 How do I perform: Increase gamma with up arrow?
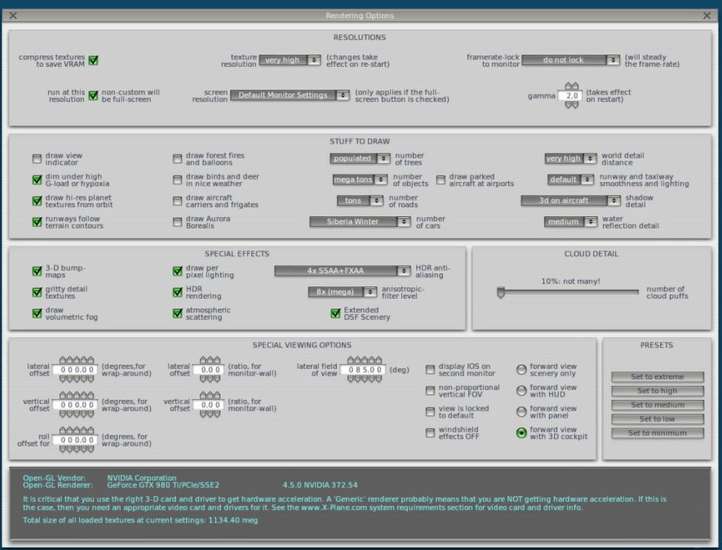(x=571, y=87)
